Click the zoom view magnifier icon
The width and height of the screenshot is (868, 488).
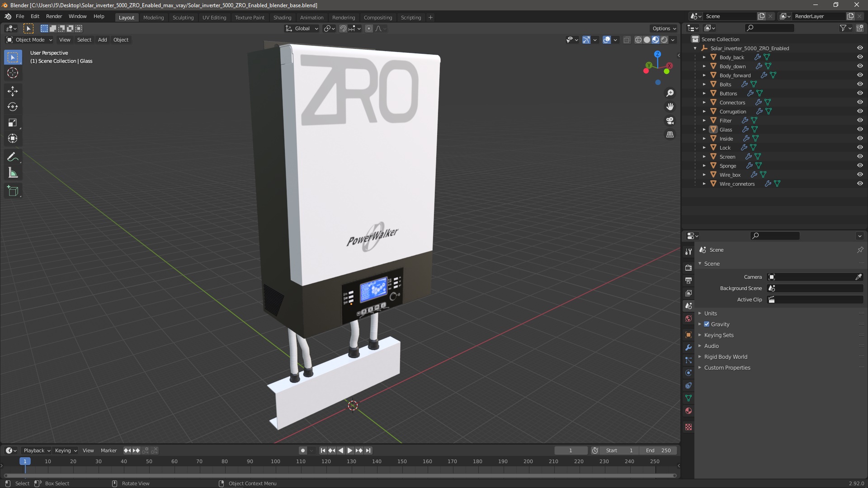pos(670,93)
